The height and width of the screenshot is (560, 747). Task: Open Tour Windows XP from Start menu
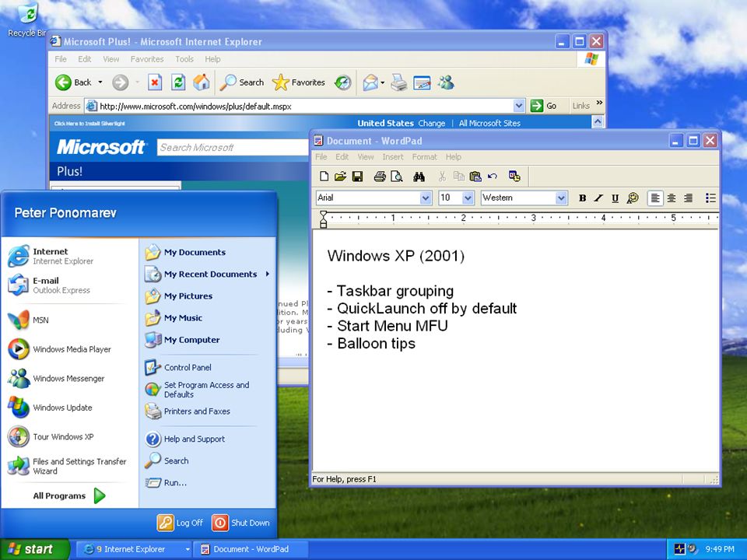click(69, 436)
